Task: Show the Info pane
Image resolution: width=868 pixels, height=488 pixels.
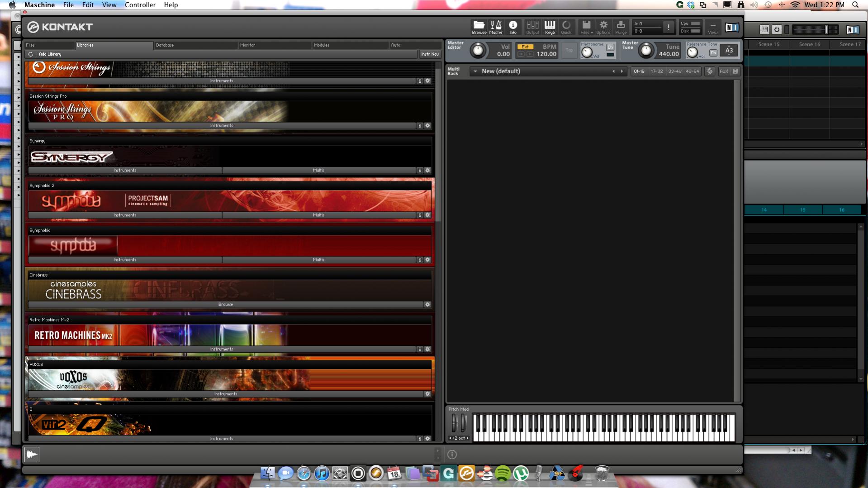Action: (x=513, y=27)
